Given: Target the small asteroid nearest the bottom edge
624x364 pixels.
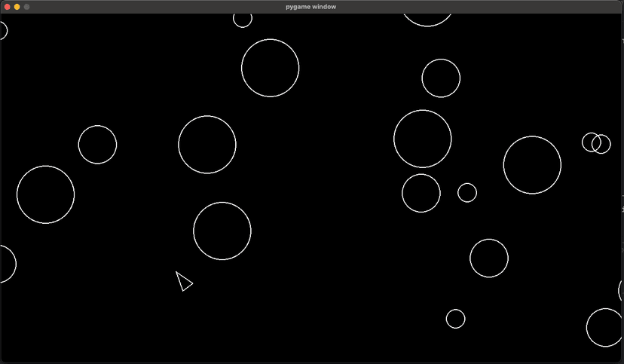Looking at the screenshot, I should pyautogui.click(x=455, y=319).
